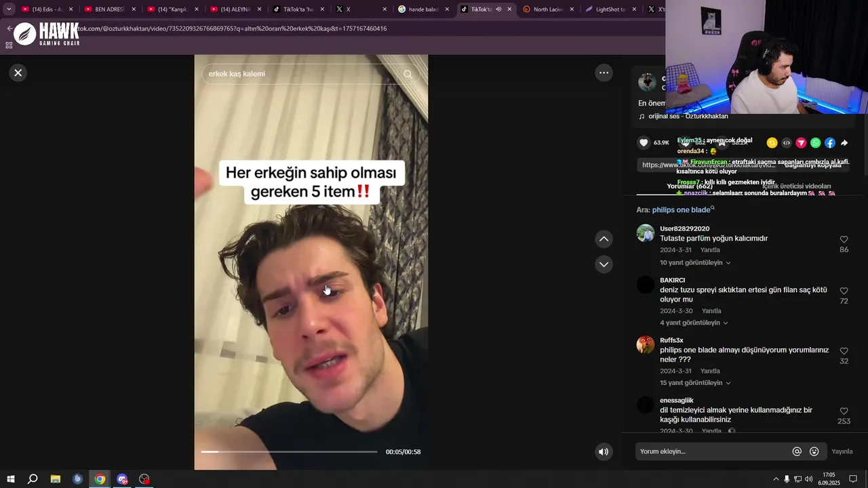Viewport: 868px width, 488px height.
Task: Close the active TikTok browser tab
Action: 509,9
